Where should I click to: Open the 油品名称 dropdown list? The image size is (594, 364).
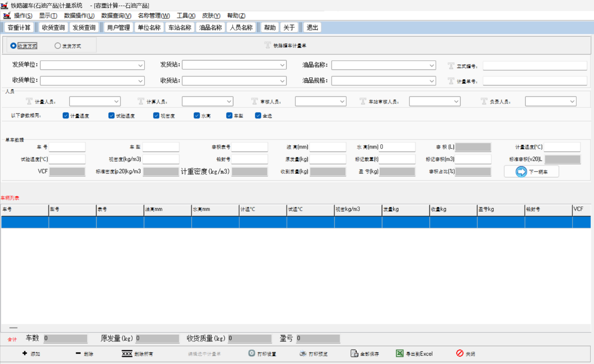pos(432,65)
